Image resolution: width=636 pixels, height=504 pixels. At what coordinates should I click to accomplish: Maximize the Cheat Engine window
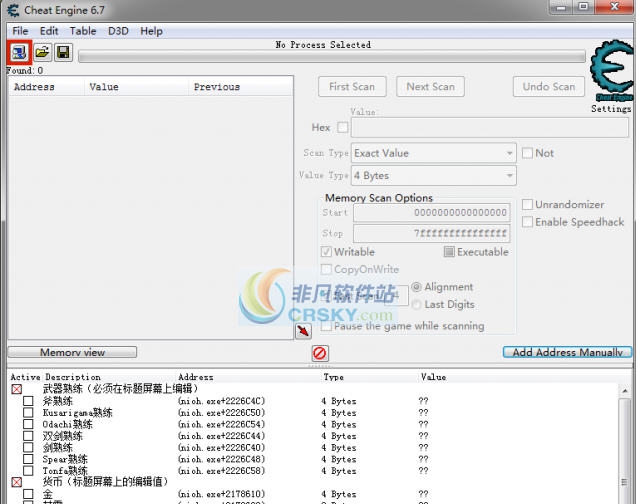(584, 7)
